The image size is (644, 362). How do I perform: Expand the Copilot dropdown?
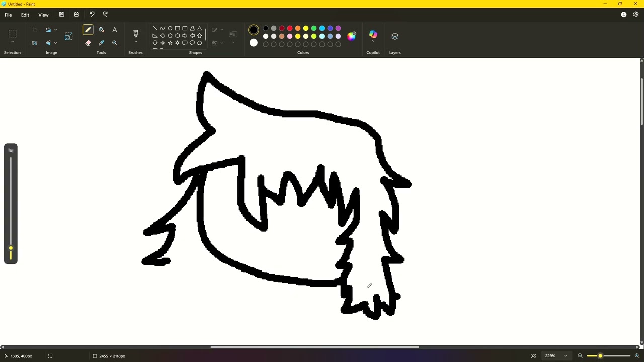click(373, 42)
